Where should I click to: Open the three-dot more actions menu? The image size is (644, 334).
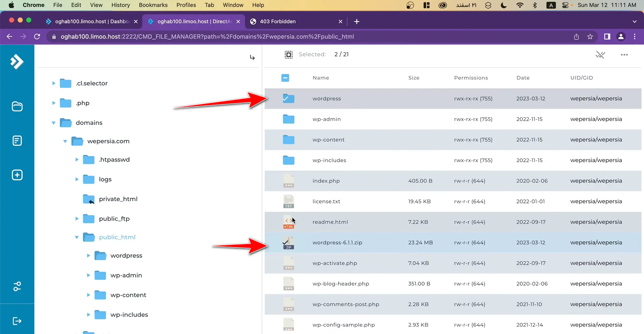(624, 55)
